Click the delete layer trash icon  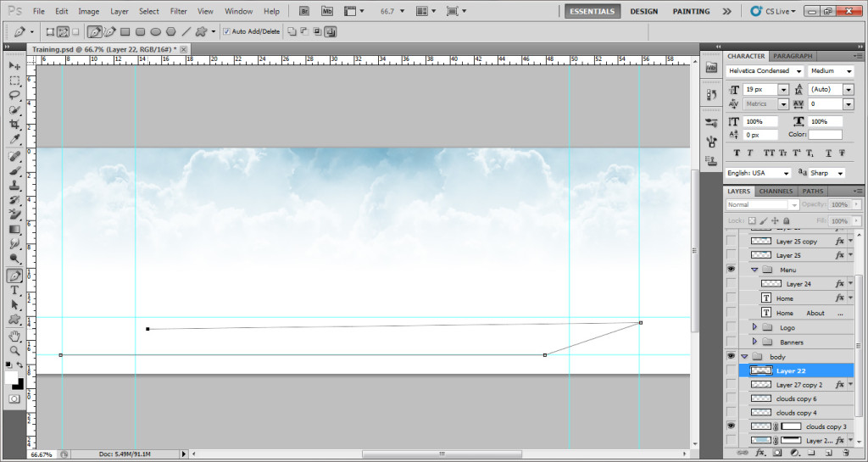click(845, 453)
